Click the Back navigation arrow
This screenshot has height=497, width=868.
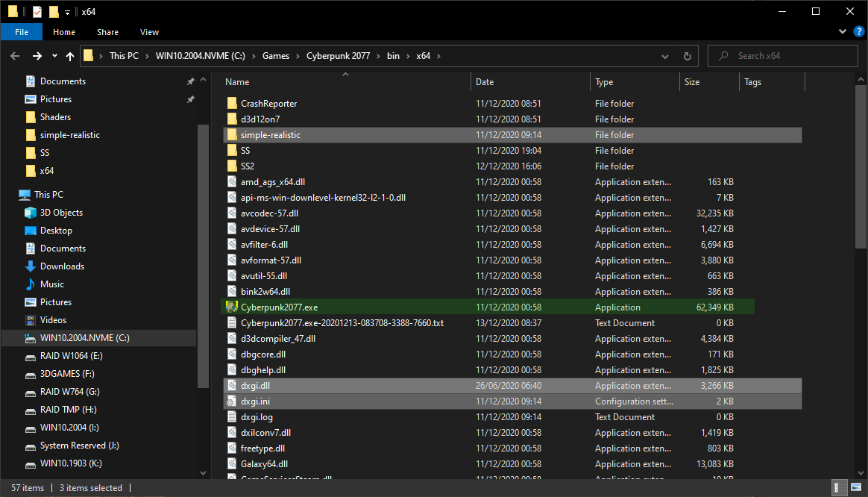[x=15, y=56]
